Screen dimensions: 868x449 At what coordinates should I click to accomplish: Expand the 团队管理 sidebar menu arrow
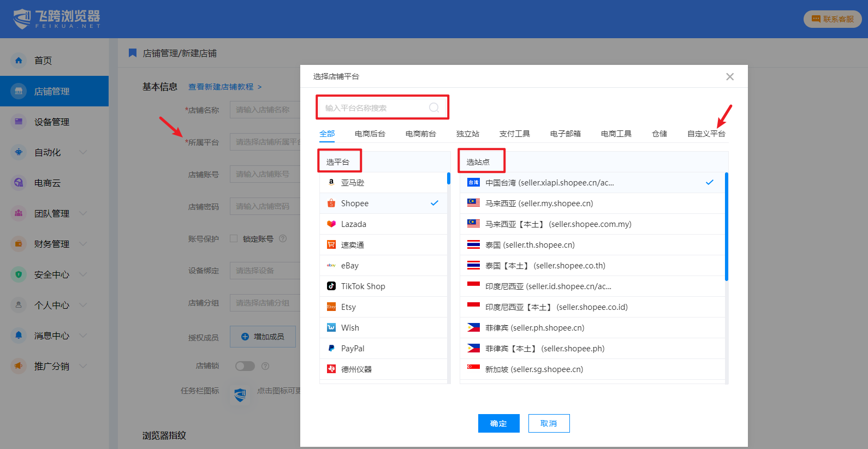click(x=83, y=213)
